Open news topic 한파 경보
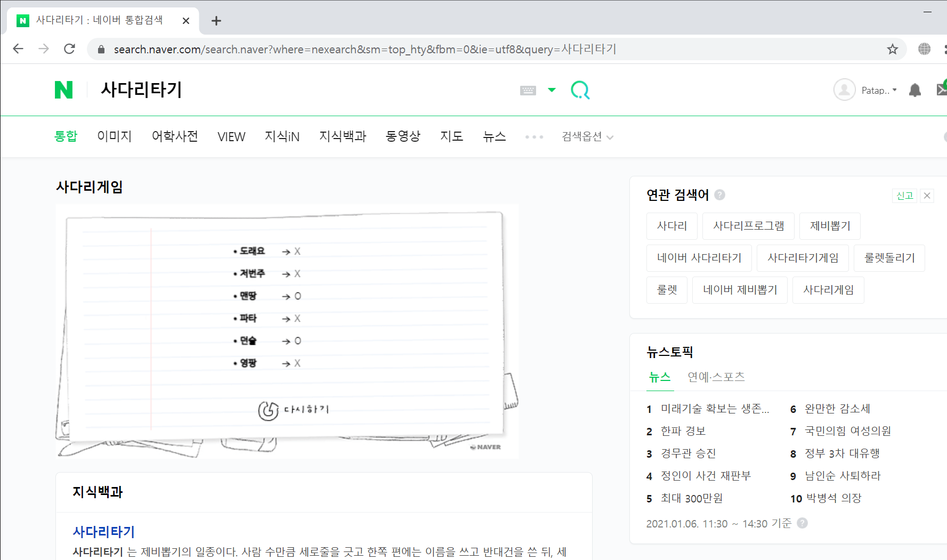Screen dimensions: 947x560 coord(683,431)
